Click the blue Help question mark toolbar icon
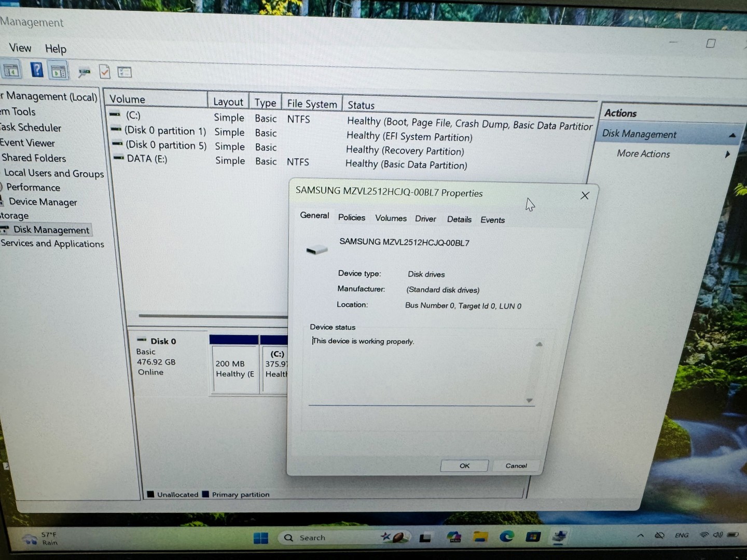This screenshot has width=747, height=560. [37, 69]
